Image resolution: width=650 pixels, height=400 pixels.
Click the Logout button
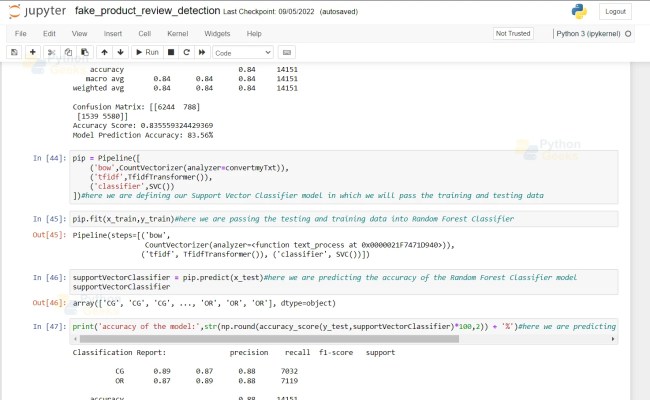tap(615, 12)
